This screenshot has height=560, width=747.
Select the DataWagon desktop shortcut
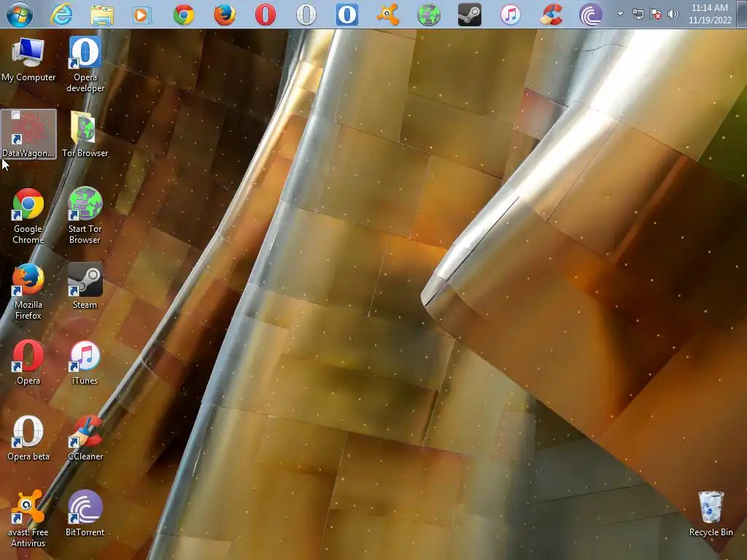[28, 134]
